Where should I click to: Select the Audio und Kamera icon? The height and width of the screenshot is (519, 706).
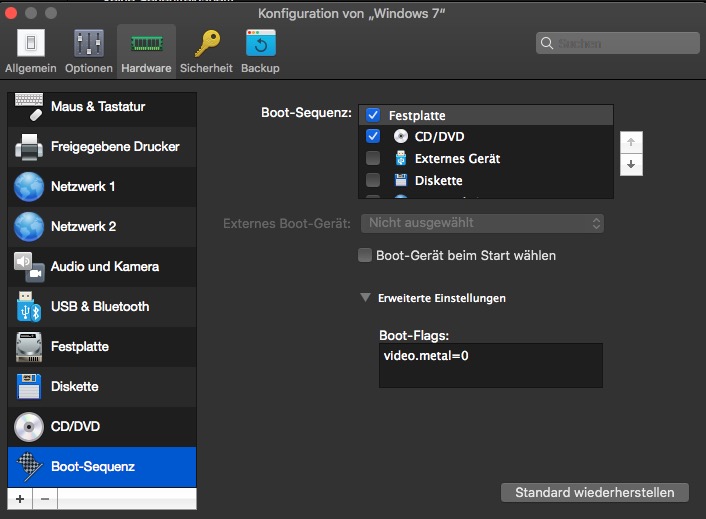(29, 266)
